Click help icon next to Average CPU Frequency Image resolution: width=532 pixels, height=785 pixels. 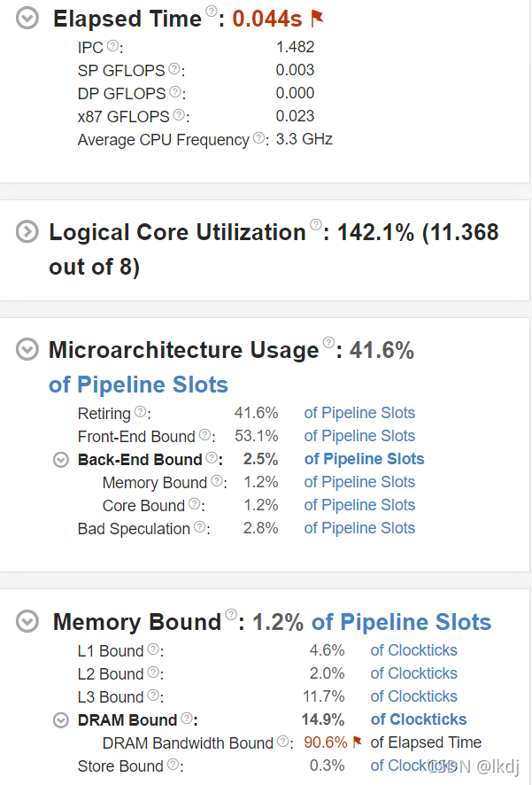point(258,138)
